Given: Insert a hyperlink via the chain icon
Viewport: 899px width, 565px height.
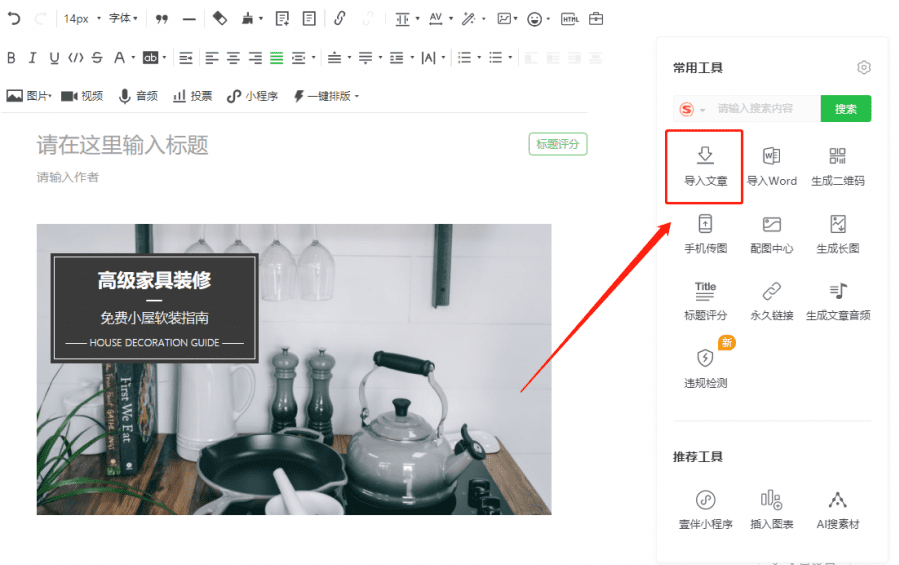Looking at the screenshot, I should tap(339, 18).
